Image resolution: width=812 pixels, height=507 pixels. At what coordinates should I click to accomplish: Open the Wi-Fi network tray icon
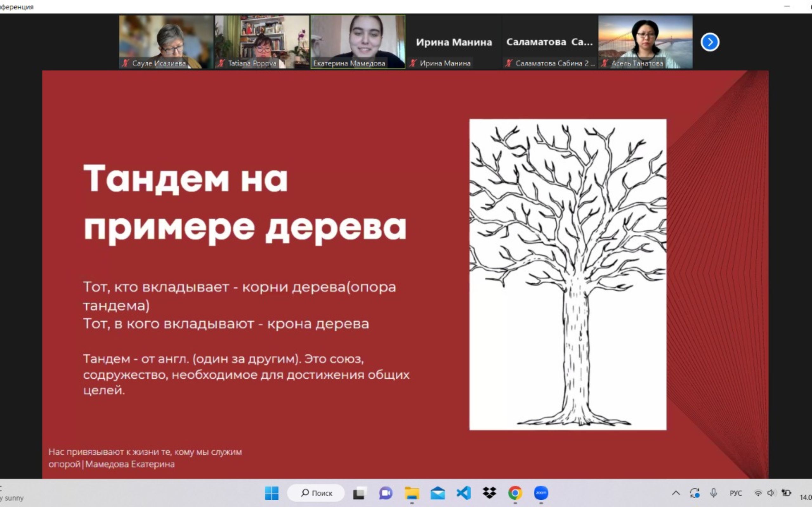(758, 493)
